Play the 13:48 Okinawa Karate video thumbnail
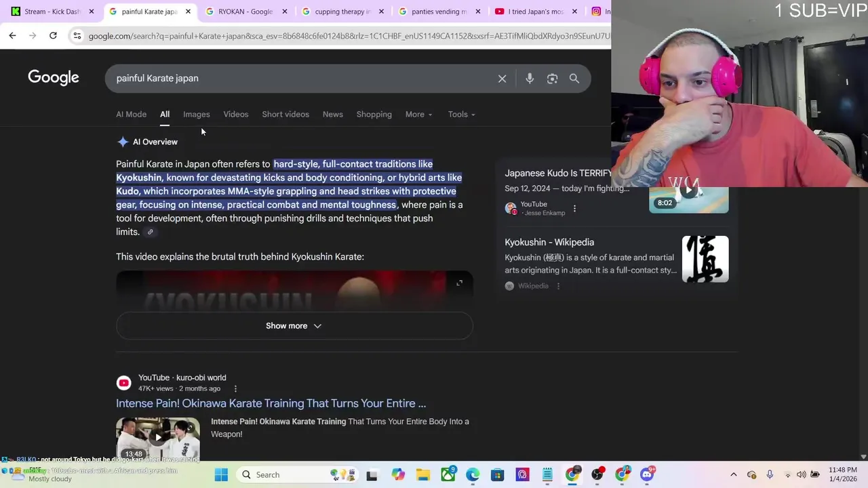Screen dimensions: 868x488 coord(158,438)
